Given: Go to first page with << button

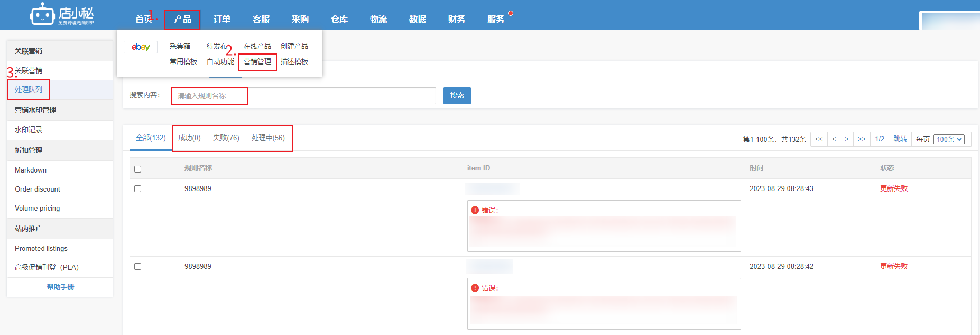Looking at the screenshot, I should [819, 139].
